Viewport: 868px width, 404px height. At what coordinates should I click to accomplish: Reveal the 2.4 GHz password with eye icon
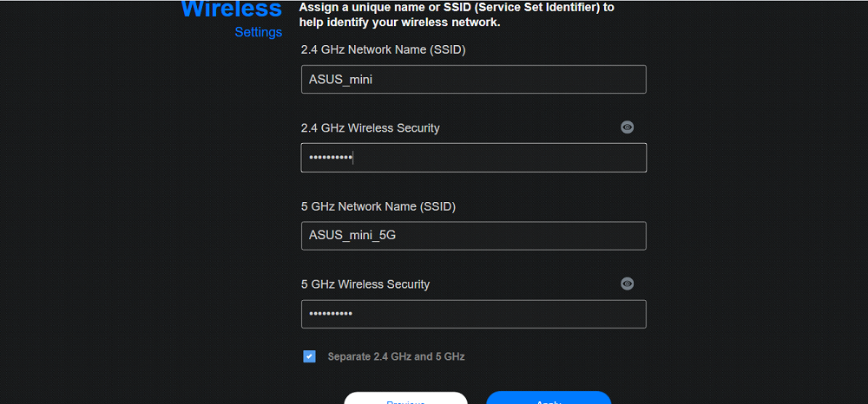627,127
